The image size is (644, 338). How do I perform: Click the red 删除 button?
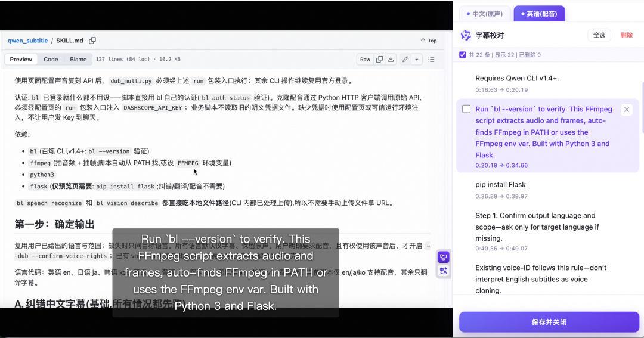tap(626, 35)
